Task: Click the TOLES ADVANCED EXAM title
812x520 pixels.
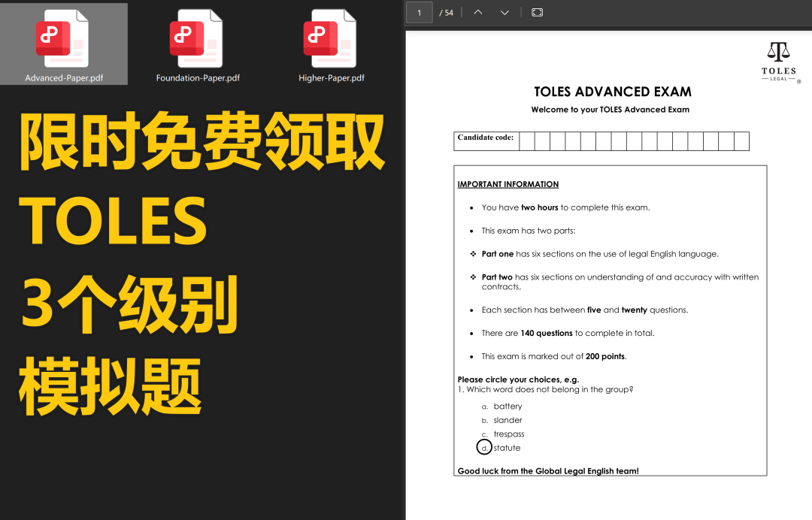Action: pyautogui.click(x=613, y=92)
